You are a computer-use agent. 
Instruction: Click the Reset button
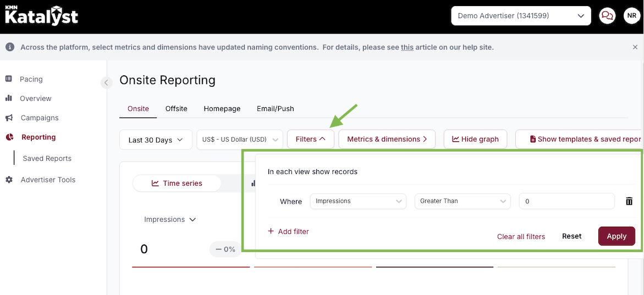[572, 236]
